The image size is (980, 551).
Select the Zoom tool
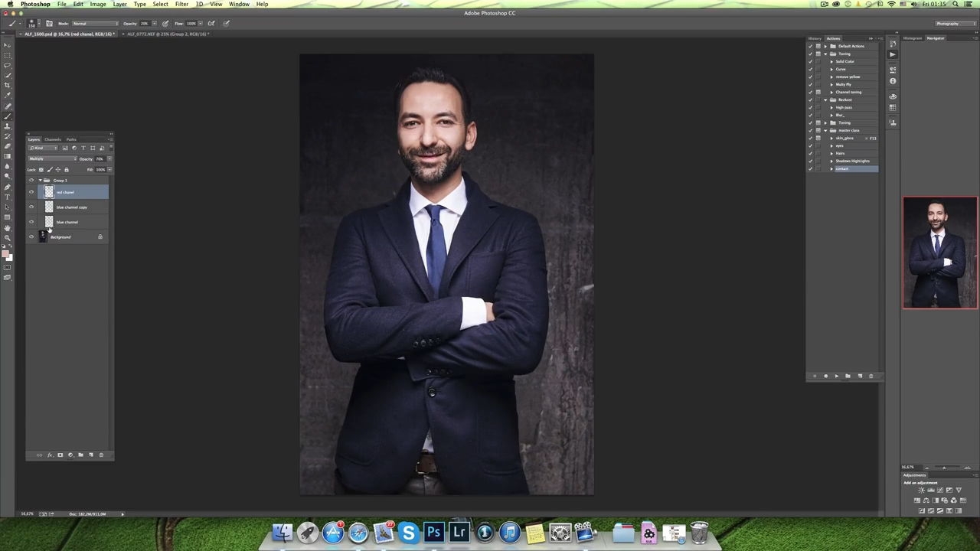tap(8, 237)
